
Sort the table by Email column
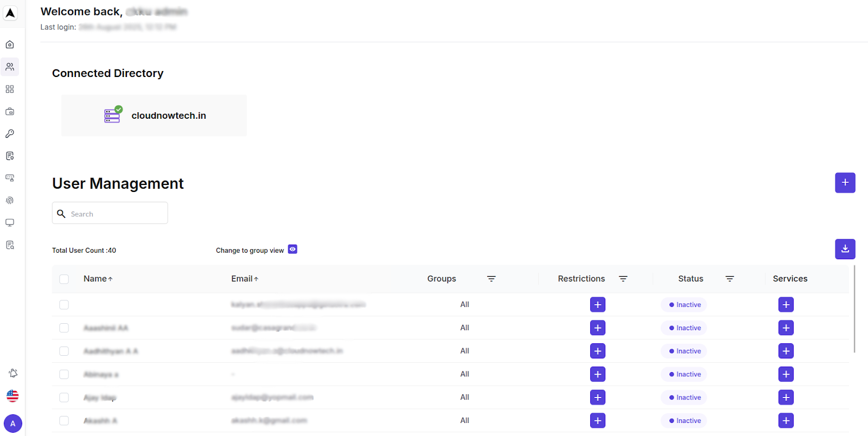pyautogui.click(x=245, y=279)
